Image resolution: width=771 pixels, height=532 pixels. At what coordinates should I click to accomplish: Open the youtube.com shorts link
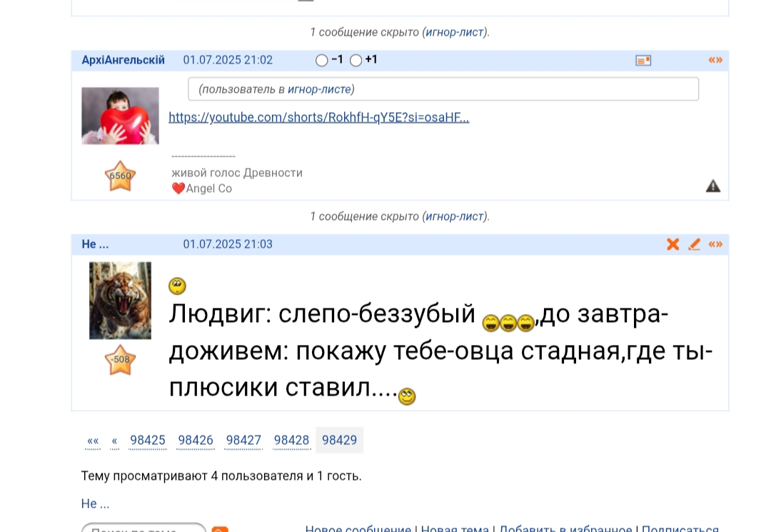tap(318, 118)
